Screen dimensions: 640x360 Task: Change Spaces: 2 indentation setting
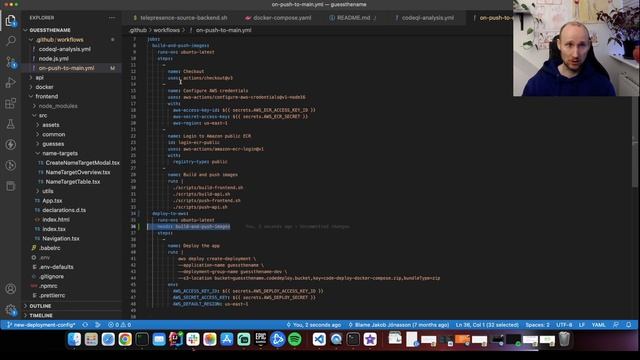(537, 325)
